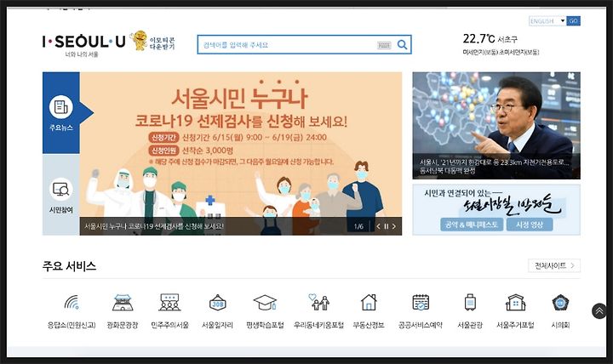Focus the search input field
This screenshot has height=364, width=613.
288,45
